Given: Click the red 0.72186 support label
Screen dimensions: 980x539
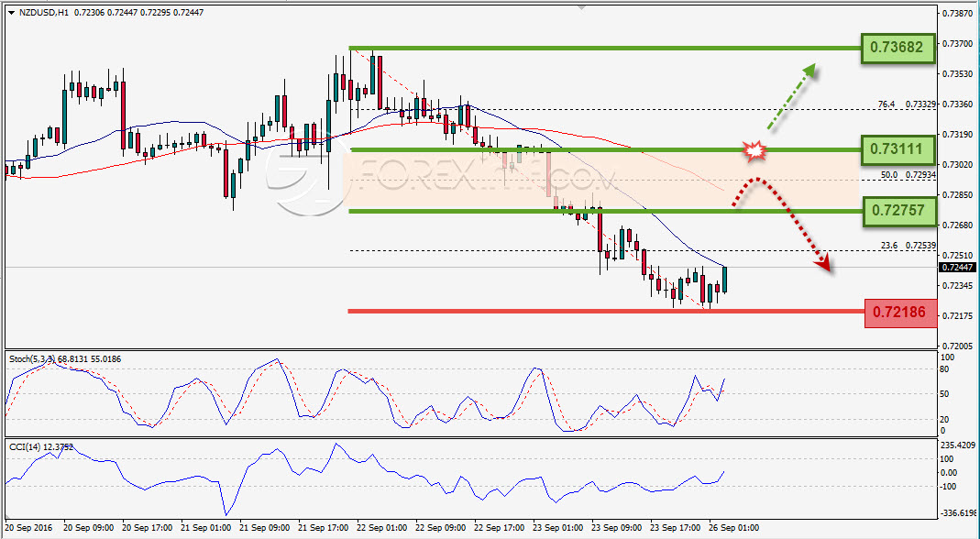Looking at the screenshot, I should point(900,312).
